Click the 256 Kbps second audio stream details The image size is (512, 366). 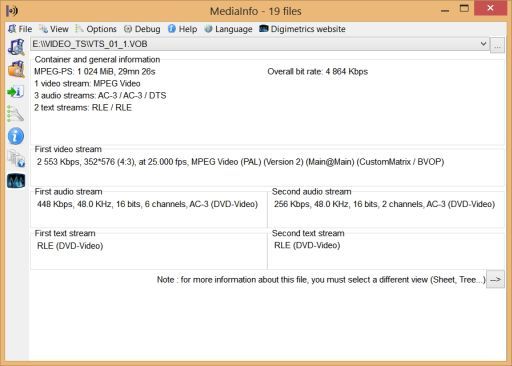384,204
